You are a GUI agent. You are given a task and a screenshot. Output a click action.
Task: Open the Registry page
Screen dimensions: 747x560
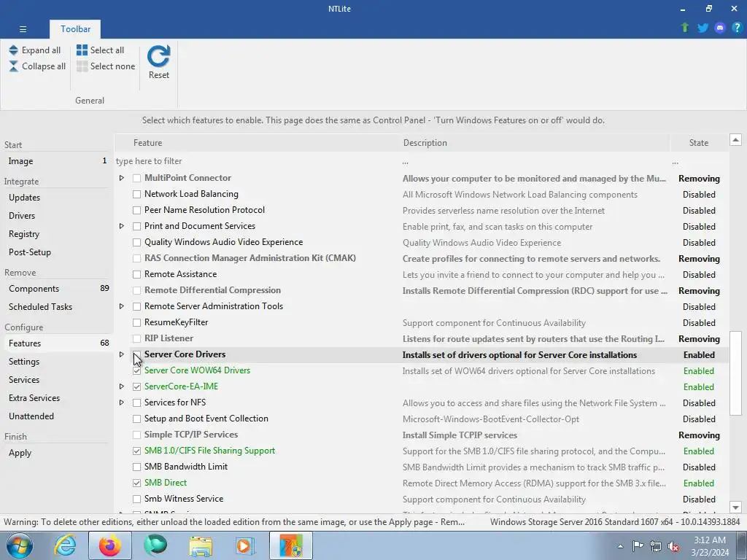[x=57, y=234]
